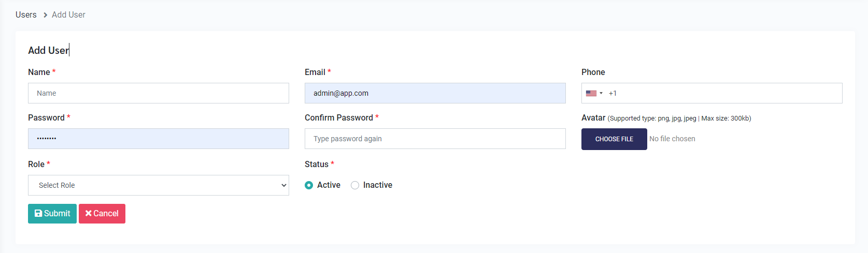This screenshot has width=868, height=253.
Task: Expand the phone country code caret
Action: click(601, 94)
